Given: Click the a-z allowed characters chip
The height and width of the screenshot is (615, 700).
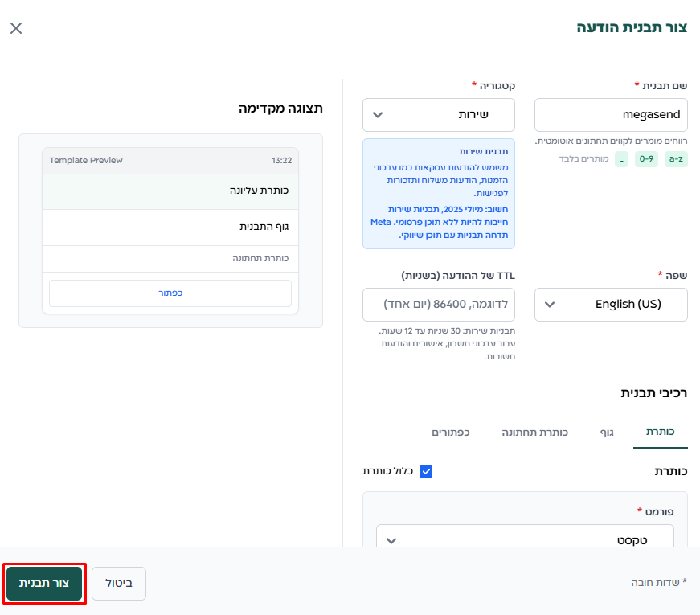Looking at the screenshot, I should (676, 159).
